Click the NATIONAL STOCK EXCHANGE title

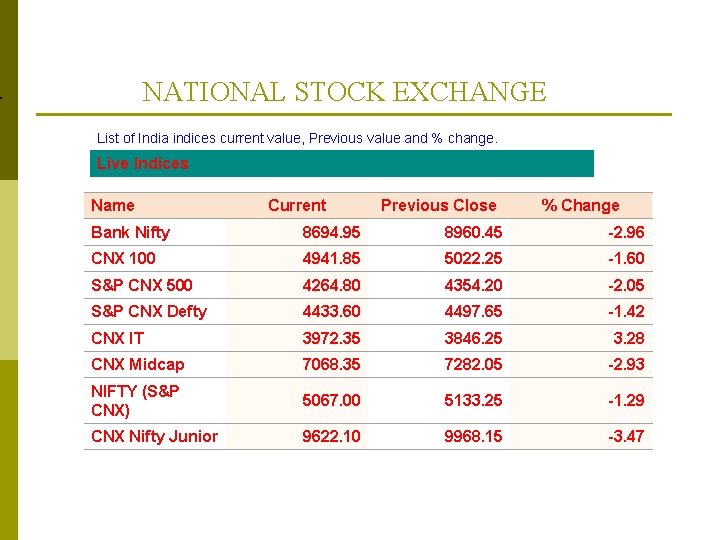click(344, 92)
